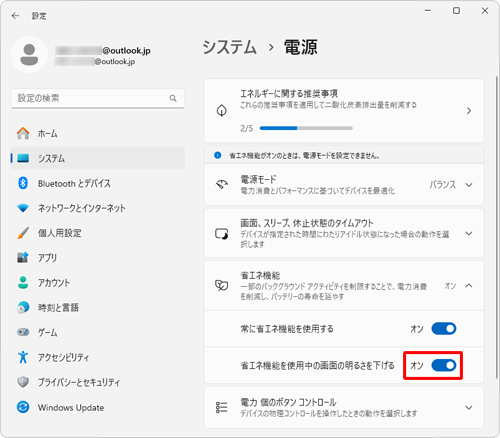Click in the 設定の検索 search box
This screenshot has width=500, height=438.
pos(98,98)
